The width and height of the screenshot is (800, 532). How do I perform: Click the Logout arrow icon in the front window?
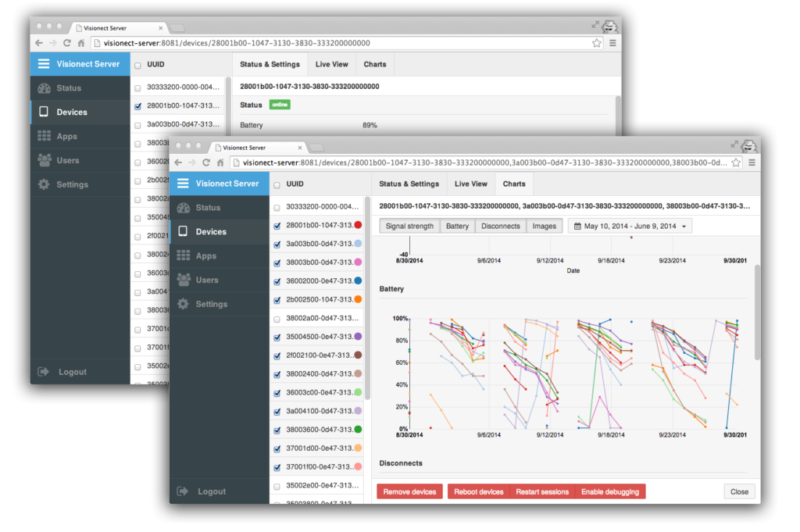[183, 491]
